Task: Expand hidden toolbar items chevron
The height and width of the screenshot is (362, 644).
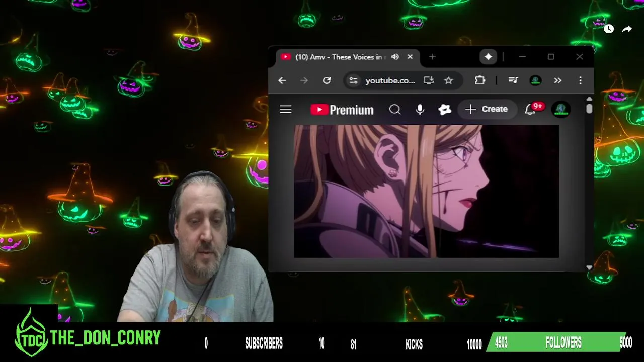Action: click(x=557, y=80)
